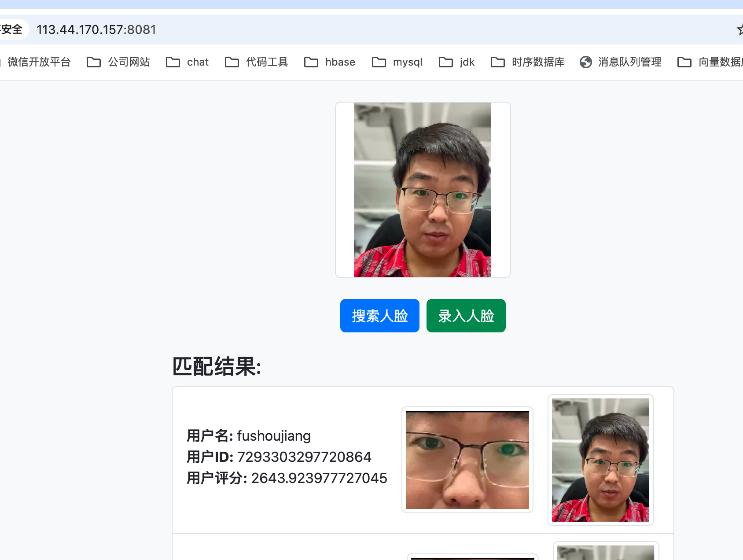This screenshot has height=560, width=743.
Task: Open the jdk bookmark folder
Action: pyautogui.click(x=457, y=62)
